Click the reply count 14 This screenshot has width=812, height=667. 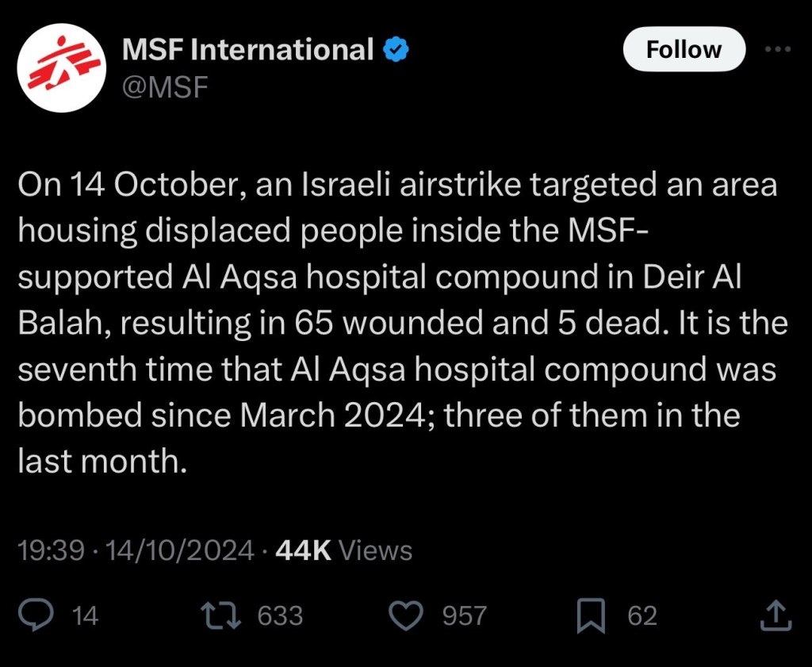pyautogui.click(x=85, y=616)
